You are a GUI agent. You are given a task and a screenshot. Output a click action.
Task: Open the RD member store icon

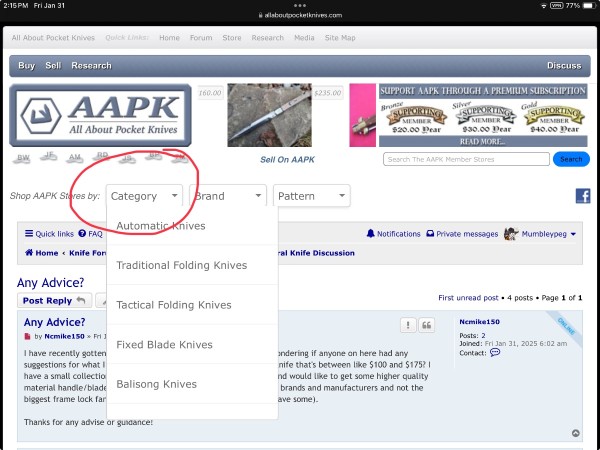click(102, 156)
